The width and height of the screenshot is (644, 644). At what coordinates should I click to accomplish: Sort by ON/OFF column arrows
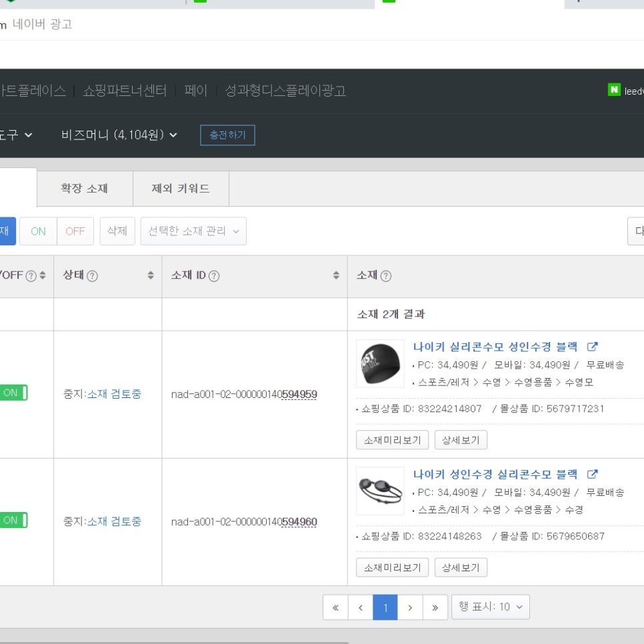(x=43, y=275)
